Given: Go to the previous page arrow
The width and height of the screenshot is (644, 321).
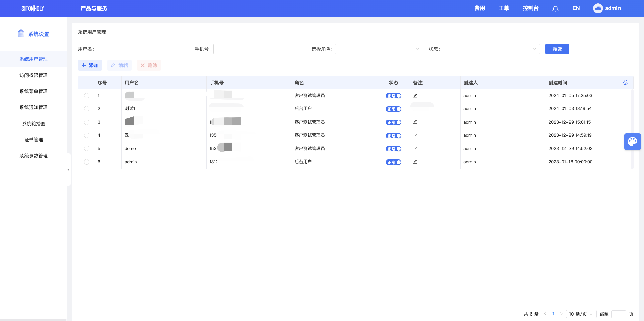Looking at the screenshot, I should tap(545, 314).
